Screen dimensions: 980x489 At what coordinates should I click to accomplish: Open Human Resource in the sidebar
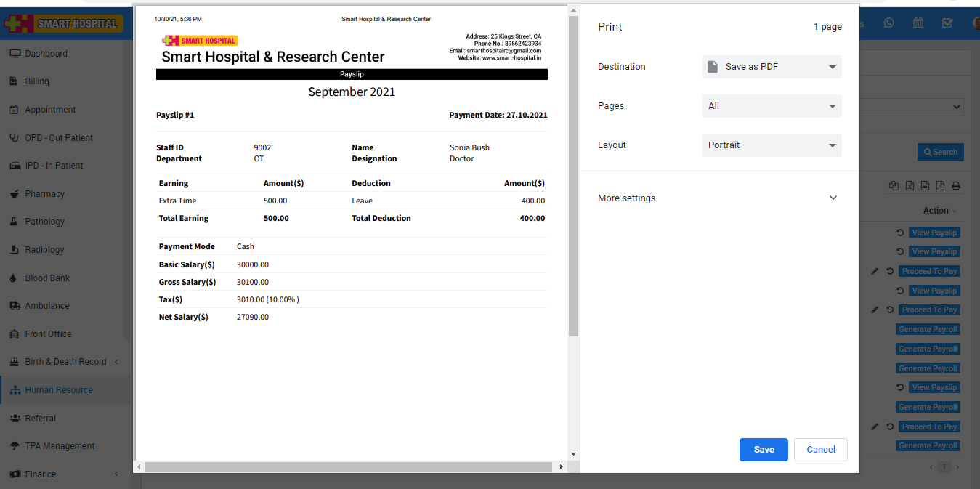click(59, 390)
